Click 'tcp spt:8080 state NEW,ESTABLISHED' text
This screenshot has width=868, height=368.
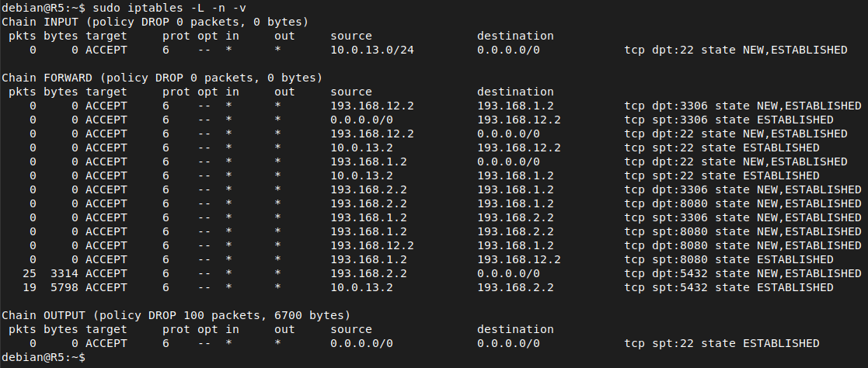743,231
